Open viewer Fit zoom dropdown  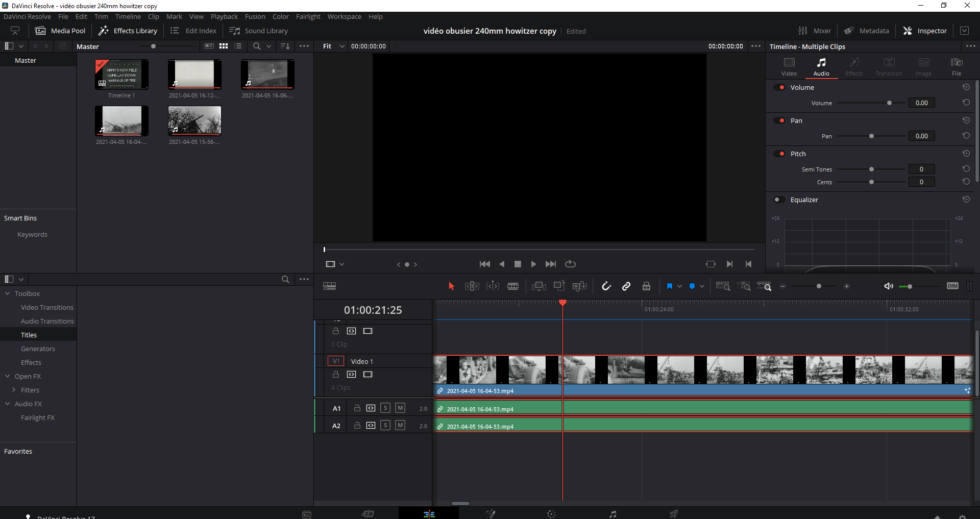(x=334, y=46)
